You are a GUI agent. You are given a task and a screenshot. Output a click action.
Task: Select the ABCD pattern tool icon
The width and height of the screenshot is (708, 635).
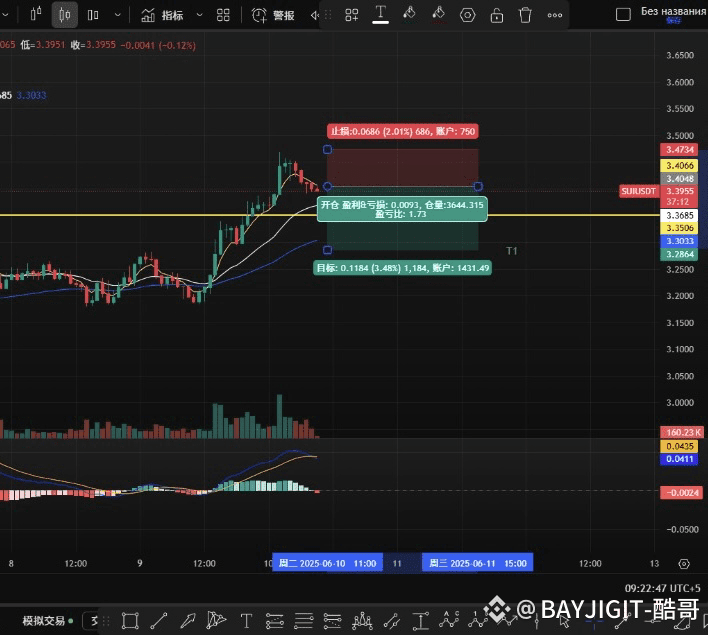click(x=449, y=620)
